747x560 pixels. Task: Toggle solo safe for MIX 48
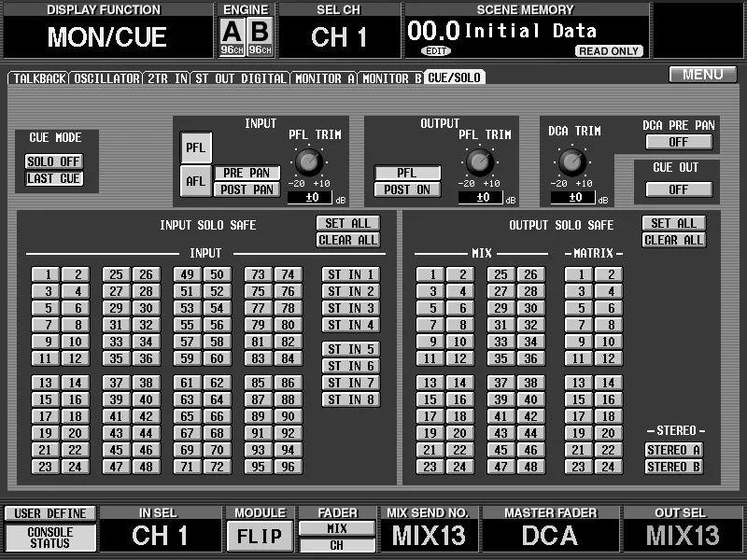point(530,467)
